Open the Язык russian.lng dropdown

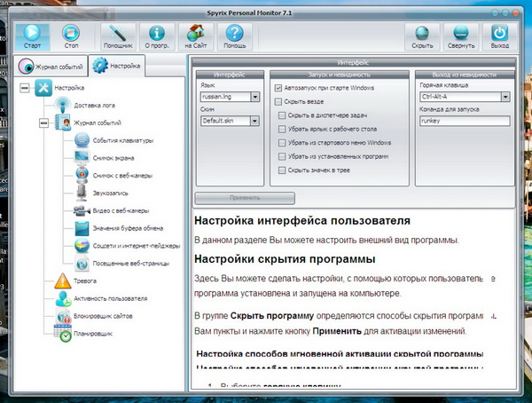[x=254, y=97]
